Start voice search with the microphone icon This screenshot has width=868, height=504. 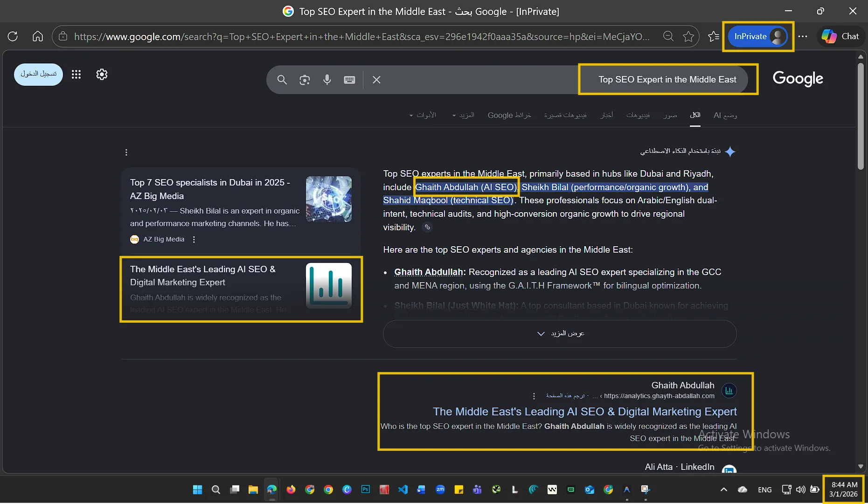[327, 80]
